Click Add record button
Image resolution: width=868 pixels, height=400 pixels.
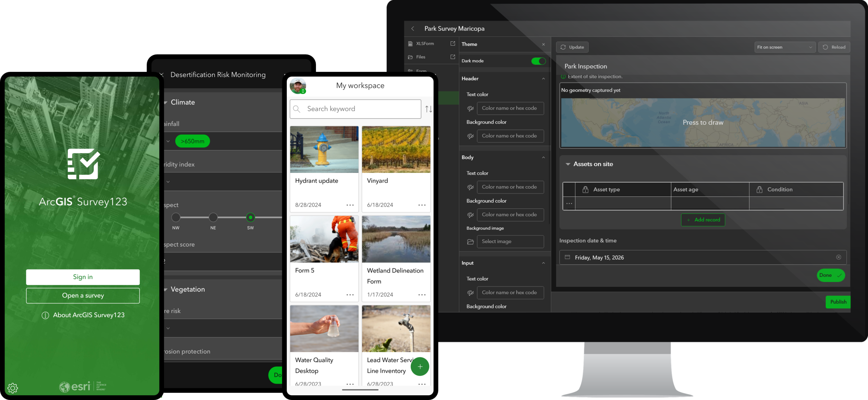[703, 220]
